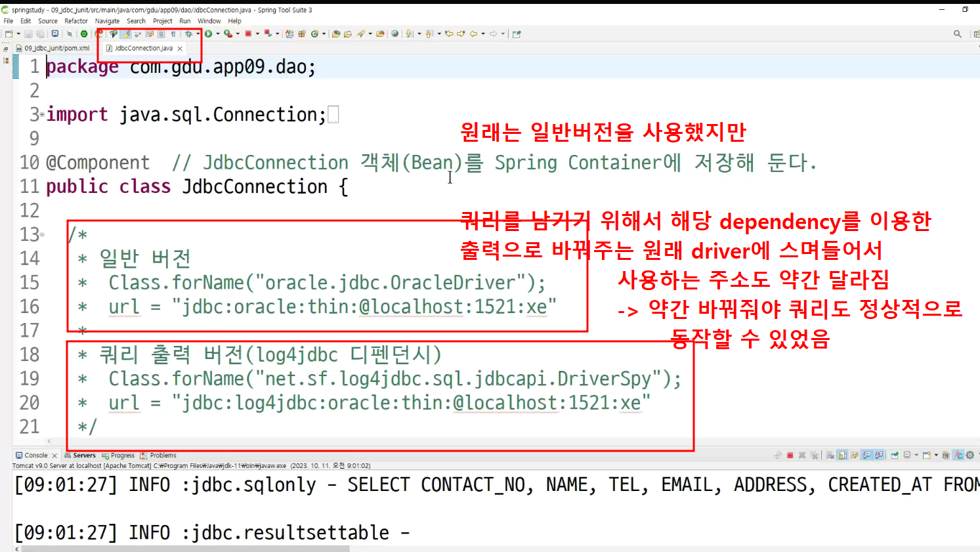Click the Search flashlight toolbar icon

[x=361, y=34]
